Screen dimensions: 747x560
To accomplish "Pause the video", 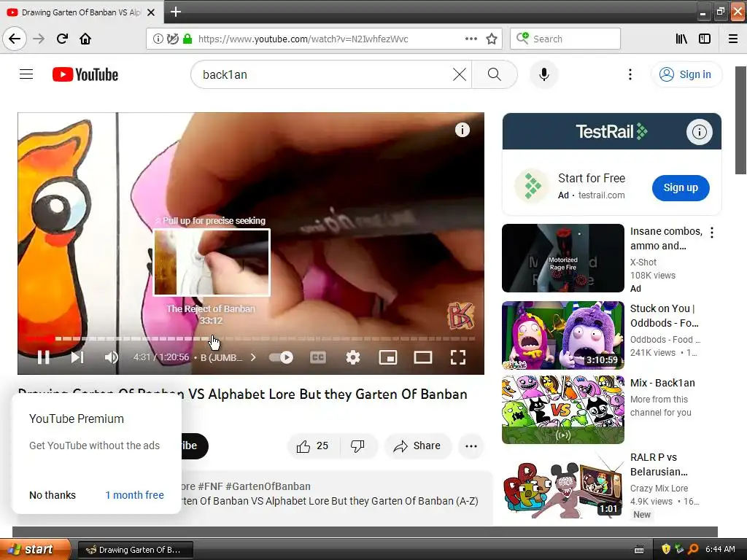I will pos(43,357).
